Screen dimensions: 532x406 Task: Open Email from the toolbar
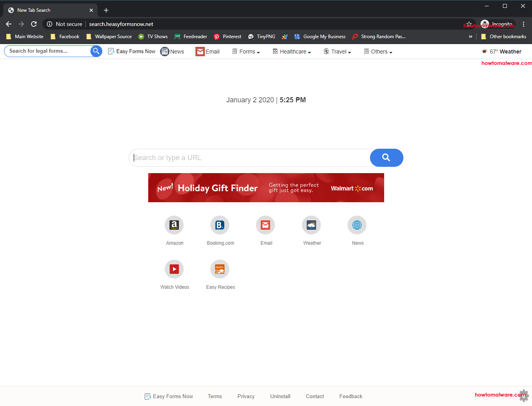(x=208, y=52)
